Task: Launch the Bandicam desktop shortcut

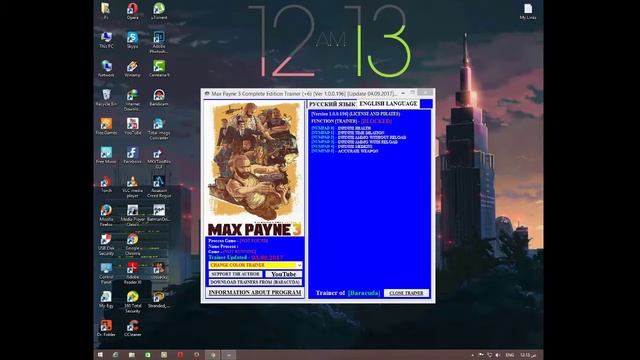Action: [159, 98]
